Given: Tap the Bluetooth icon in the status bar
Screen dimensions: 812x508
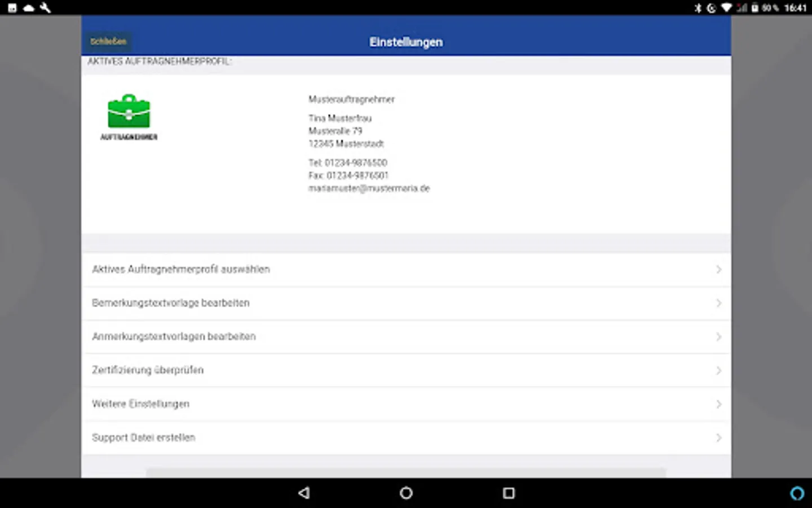Looking at the screenshot, I should coord(698,8).
